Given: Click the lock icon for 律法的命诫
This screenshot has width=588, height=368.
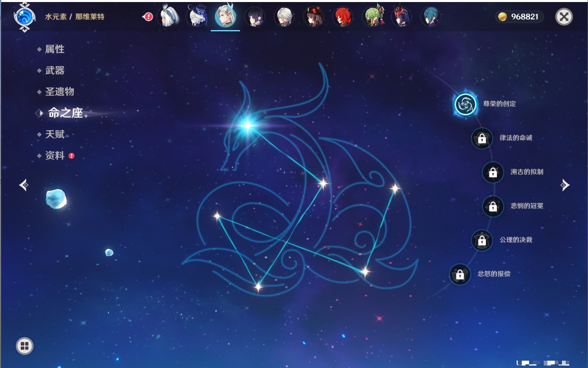Looking at the screenshot, I should point(482,139).
